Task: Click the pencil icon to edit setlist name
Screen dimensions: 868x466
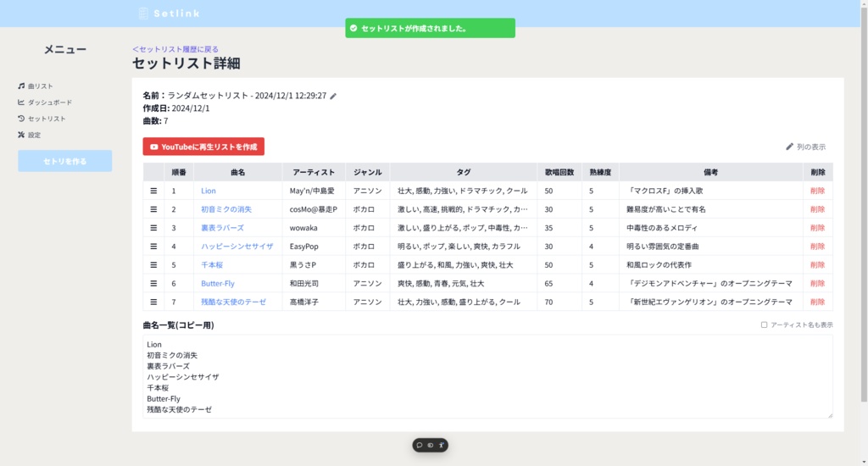Action: pyautogui.click(x=333, y=97)
